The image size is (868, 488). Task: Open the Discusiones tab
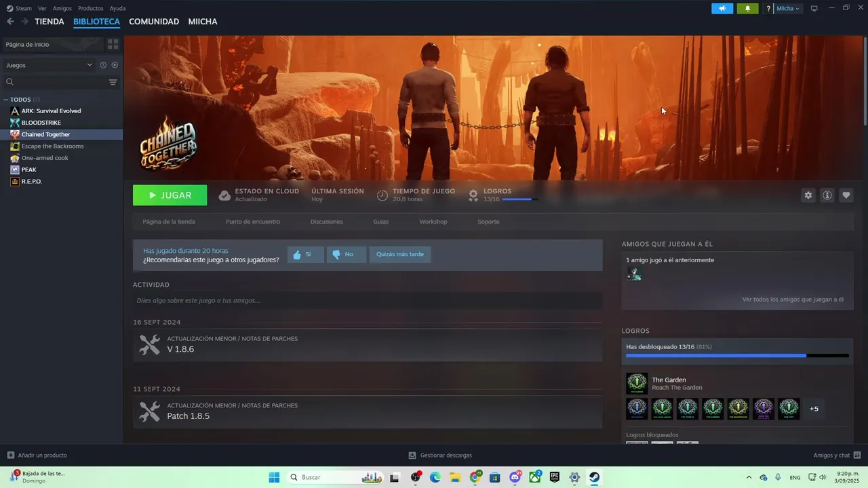327,222
